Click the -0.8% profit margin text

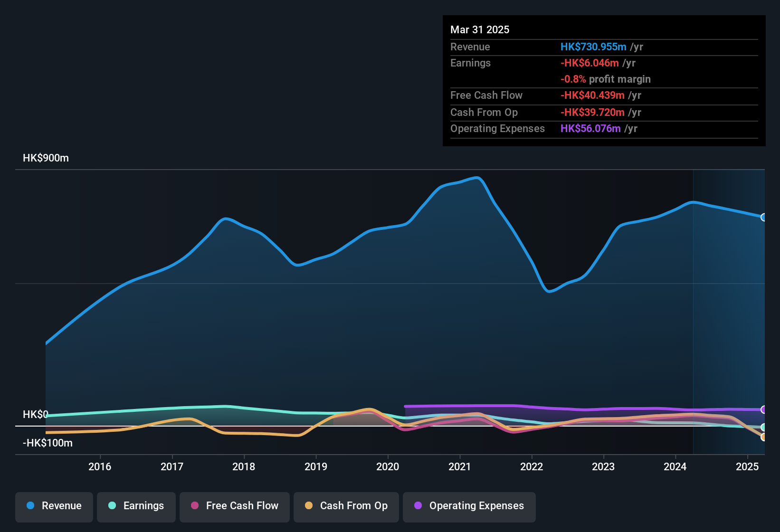[606, 79]
